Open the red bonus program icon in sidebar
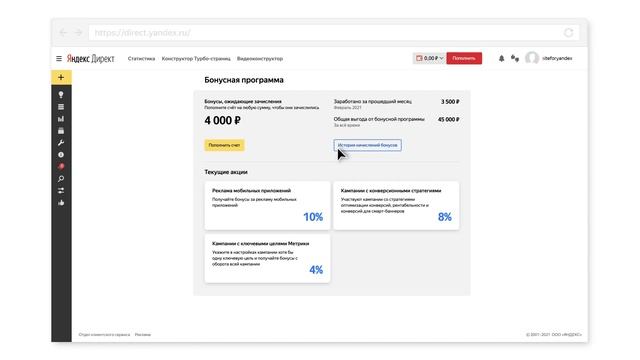The image size is (640, 360). [x=61, y=167]
